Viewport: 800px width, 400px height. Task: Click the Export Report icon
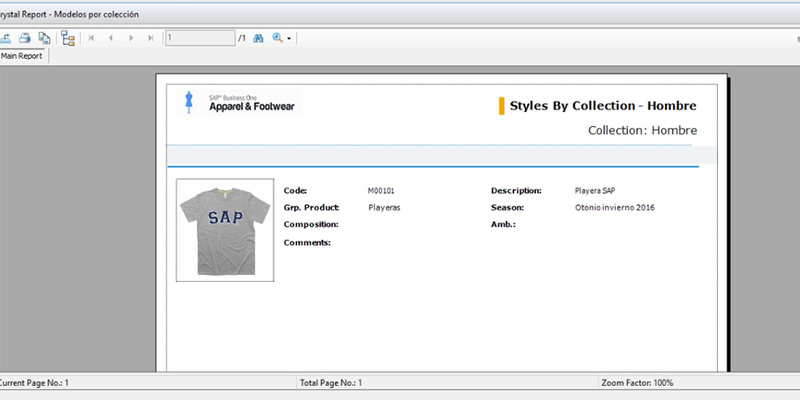point(5,38)
